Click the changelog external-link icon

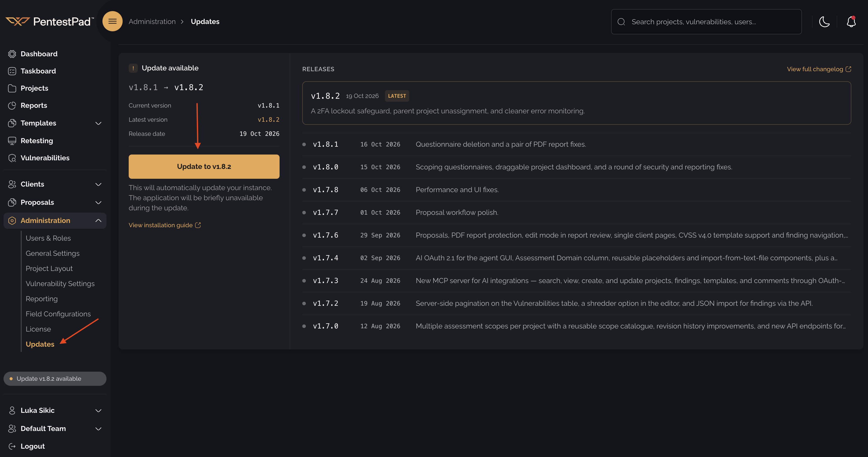pos(848,69)
